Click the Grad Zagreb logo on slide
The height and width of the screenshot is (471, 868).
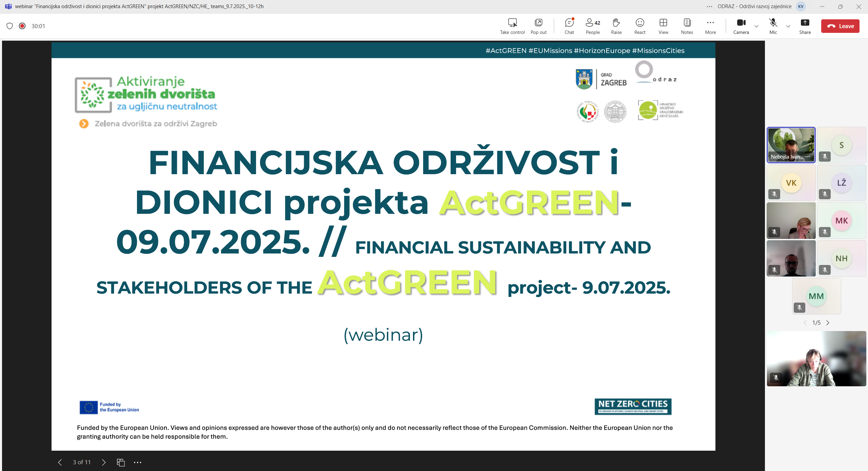[601, 79]
